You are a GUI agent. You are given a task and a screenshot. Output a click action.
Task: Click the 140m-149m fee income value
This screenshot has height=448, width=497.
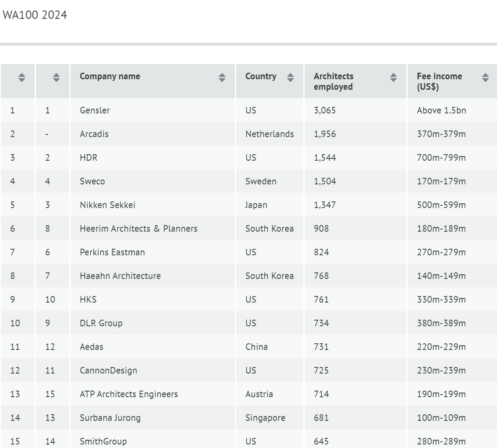coord(441,276)
